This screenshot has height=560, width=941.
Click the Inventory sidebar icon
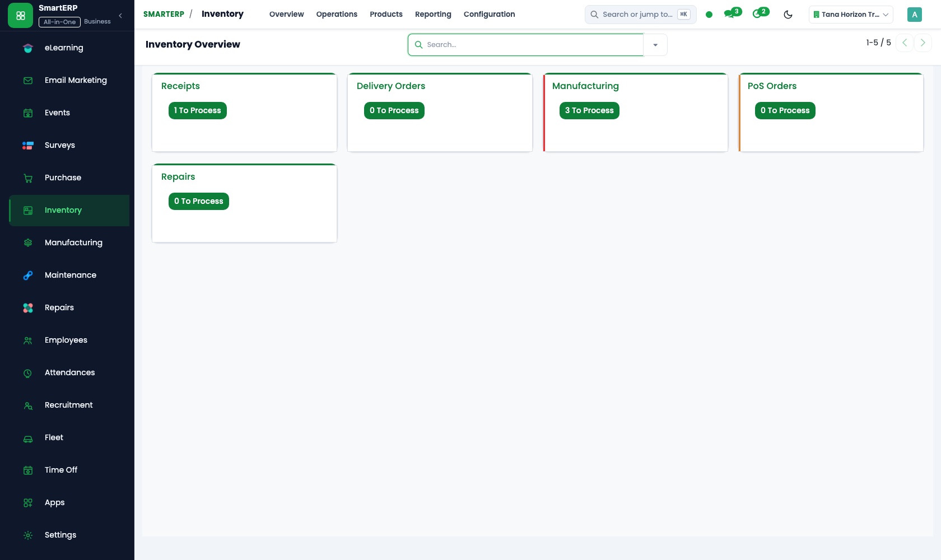pos(28,211)
